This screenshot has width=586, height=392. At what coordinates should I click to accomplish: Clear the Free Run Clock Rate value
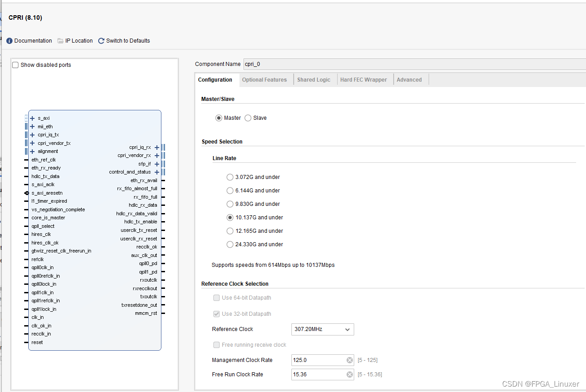pyautogui.click(x=350, y=375)
